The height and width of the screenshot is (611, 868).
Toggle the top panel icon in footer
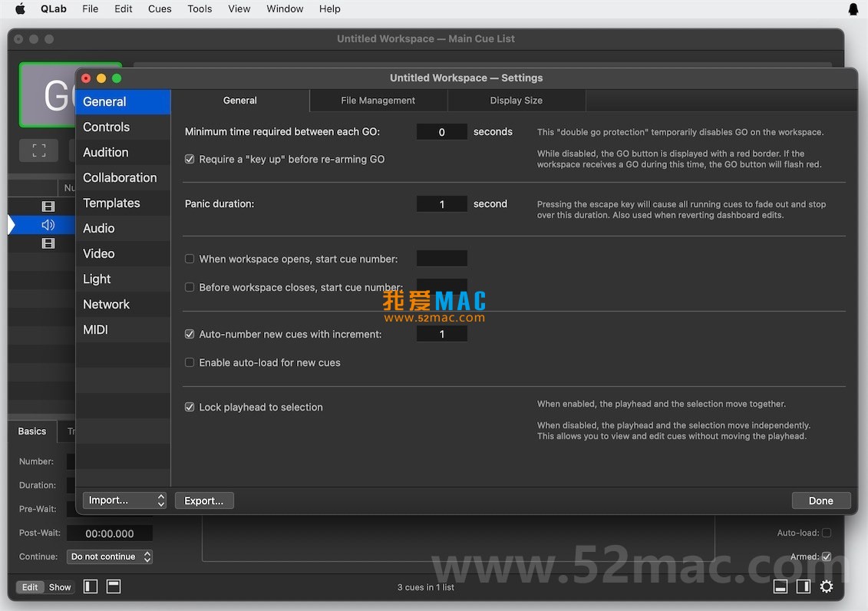(x=114, y=586)
